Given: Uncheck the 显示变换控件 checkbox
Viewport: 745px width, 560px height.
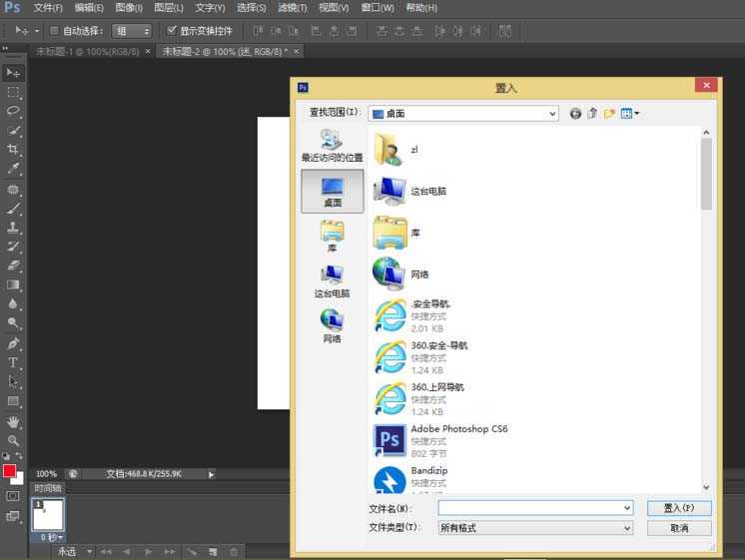Looking at the screenshot, I should pyautogui.click(x=172, y=31).
